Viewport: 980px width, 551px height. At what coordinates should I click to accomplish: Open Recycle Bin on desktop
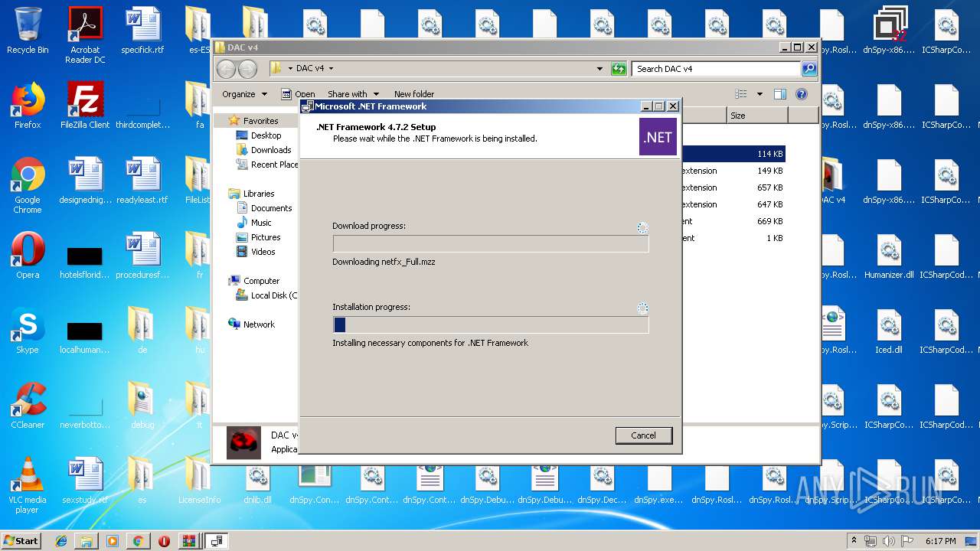(x=28, y=31)
